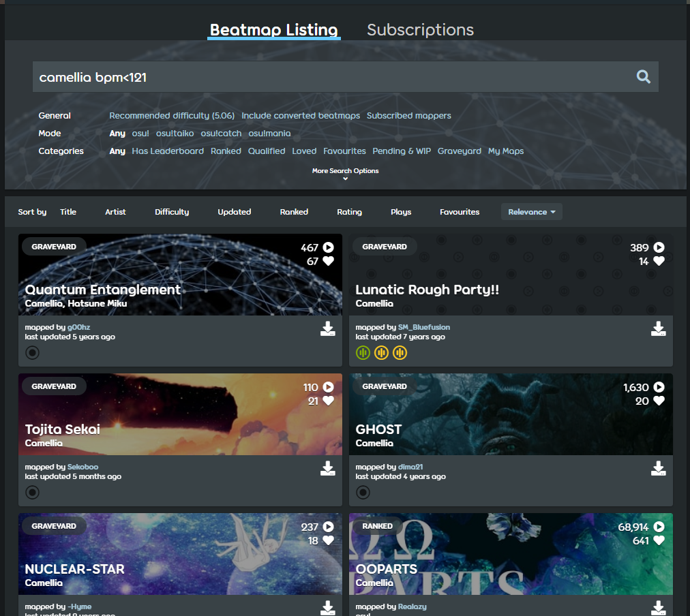Toggle Include converted beatmaps filter
Viewport: 690px width, 616px height.
click(x=301, y=116)
